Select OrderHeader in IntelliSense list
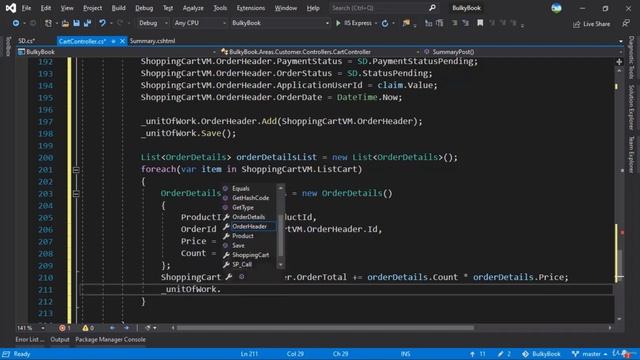 click(x=249, y=227)
